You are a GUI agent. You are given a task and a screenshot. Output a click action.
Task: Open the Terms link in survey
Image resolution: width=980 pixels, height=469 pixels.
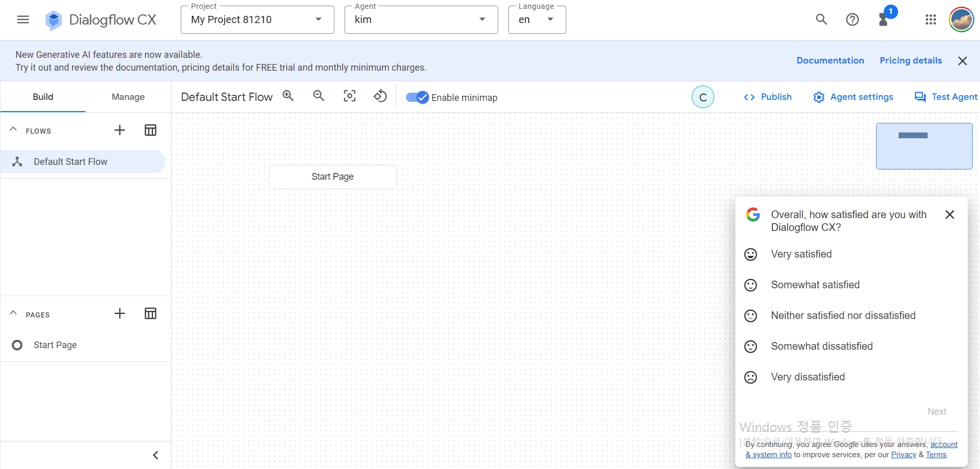936,455
